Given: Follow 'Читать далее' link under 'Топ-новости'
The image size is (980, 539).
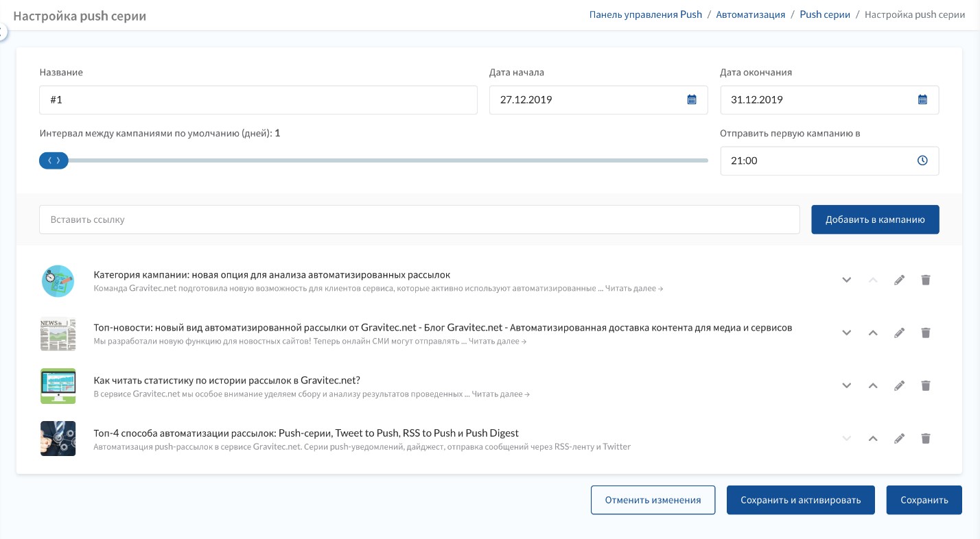Looking at the screenshot, I should click(498, 342).
